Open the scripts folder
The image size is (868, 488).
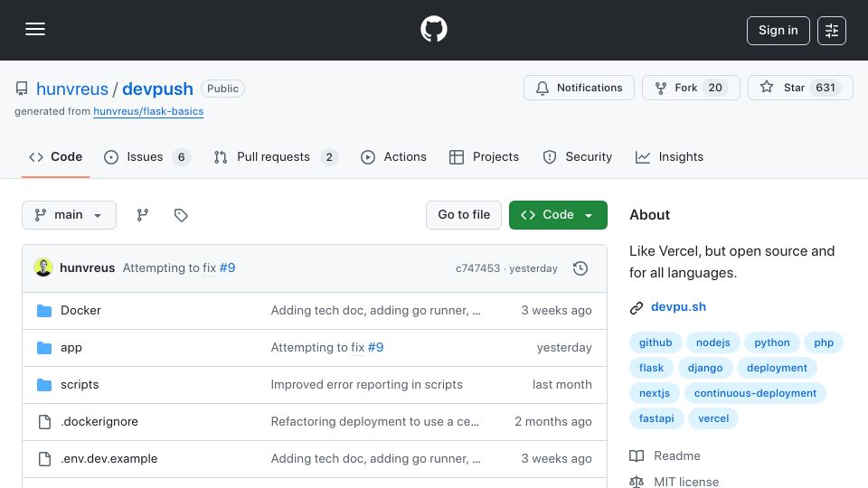(80, 385)
